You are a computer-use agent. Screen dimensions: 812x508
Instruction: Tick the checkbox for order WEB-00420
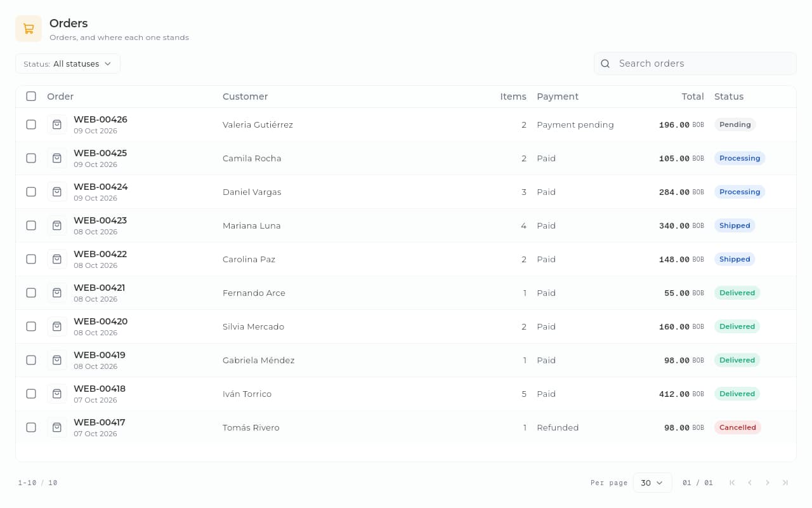click(31, 326)
